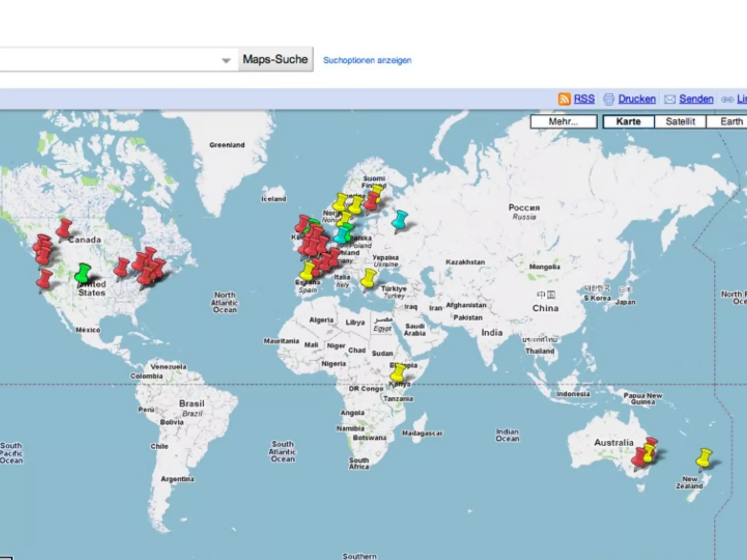
Task: Switch map view to Satellit
Action: (680, 122)
